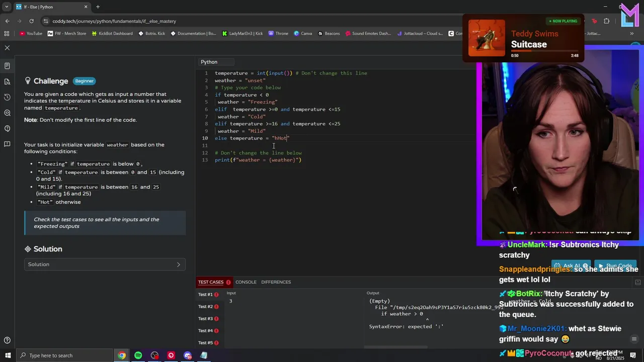The height and width of the screenshot is (362, 644).
Task: Select Test #5 case
Action: click(x=208, y=343)
